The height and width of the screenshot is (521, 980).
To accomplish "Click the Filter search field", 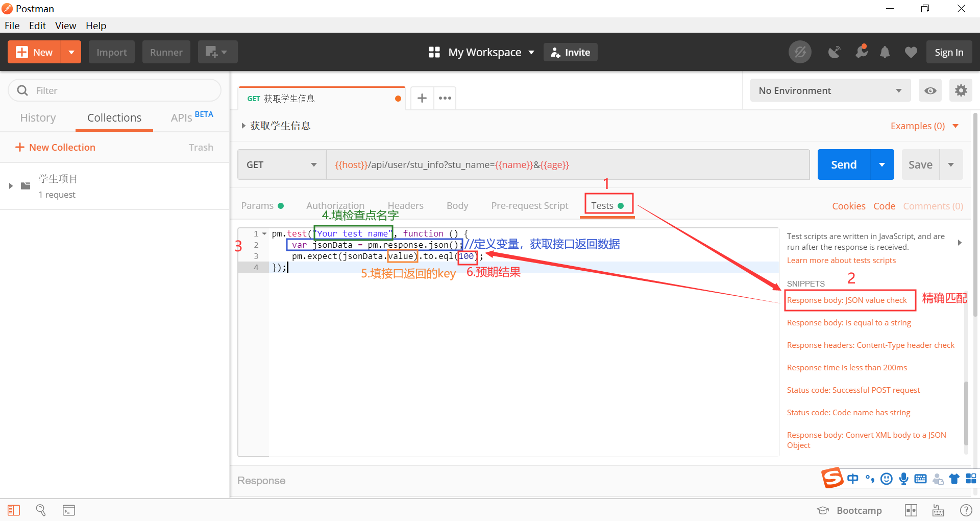I will (x=115, y=90).
